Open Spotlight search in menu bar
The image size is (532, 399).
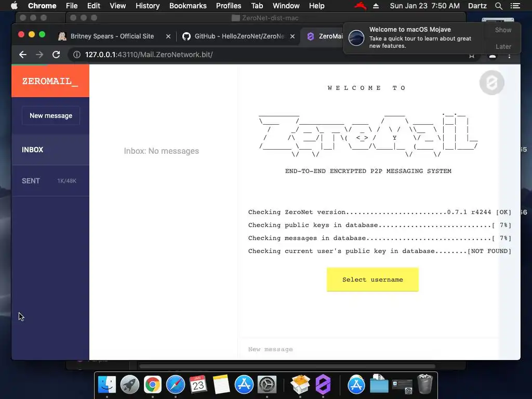(498, 6)
